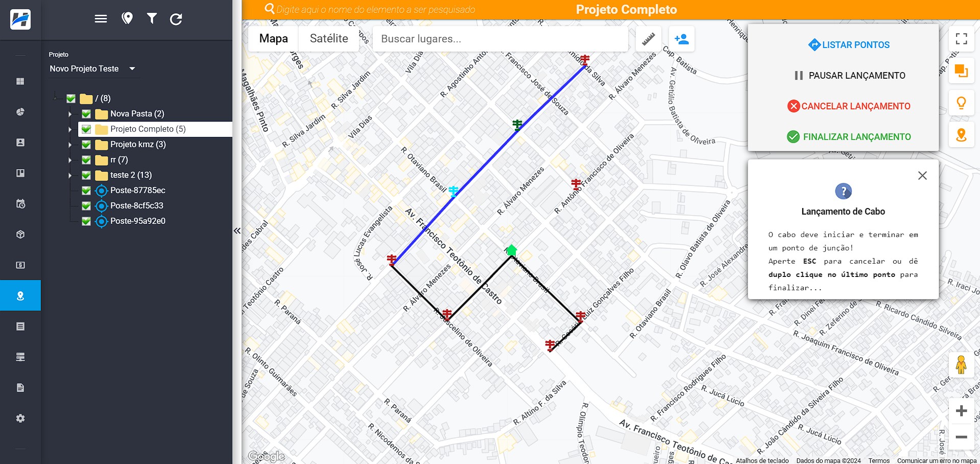
Task: Click the Street View pegman icon
Action: pos(961,365)
